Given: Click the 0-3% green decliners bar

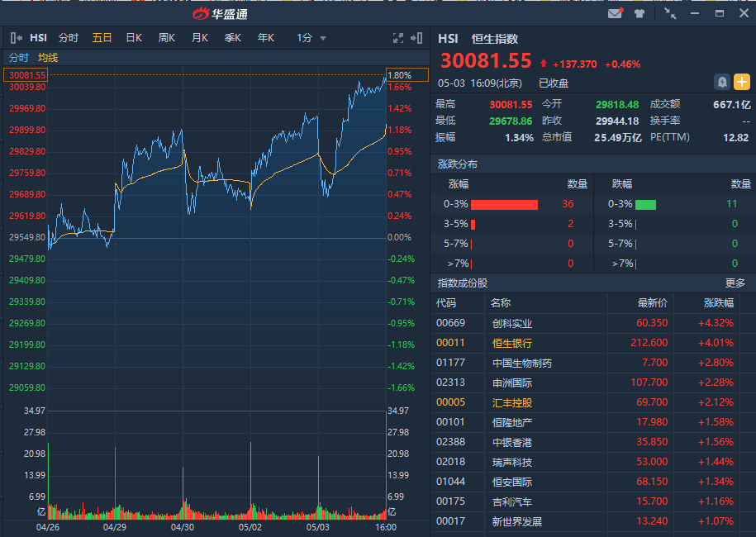Looking at the screenshot, I should click(645, 204).
